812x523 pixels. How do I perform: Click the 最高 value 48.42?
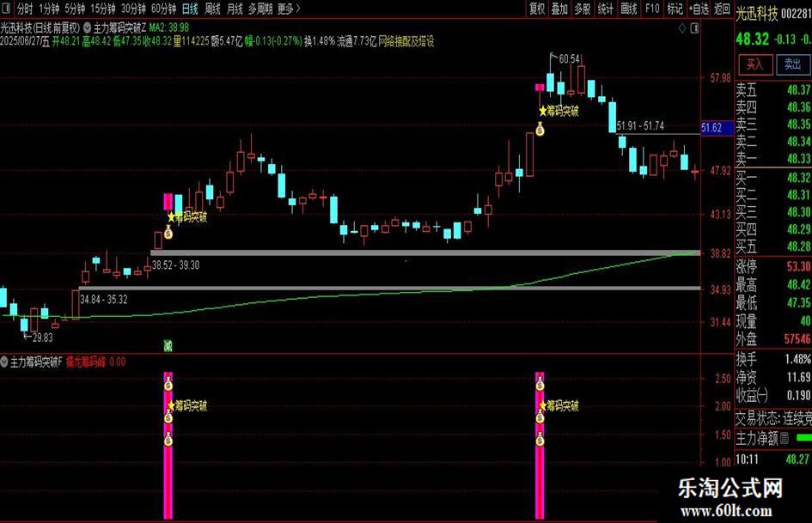tap(798, 285)
